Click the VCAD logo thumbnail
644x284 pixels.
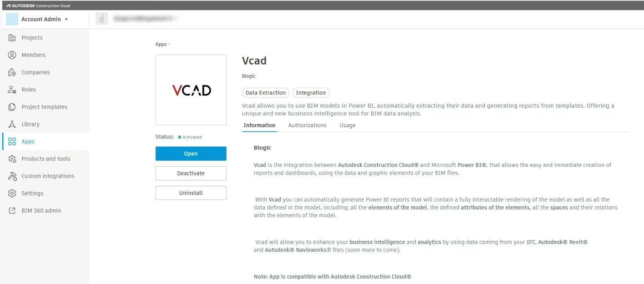(x=191, y=90)
